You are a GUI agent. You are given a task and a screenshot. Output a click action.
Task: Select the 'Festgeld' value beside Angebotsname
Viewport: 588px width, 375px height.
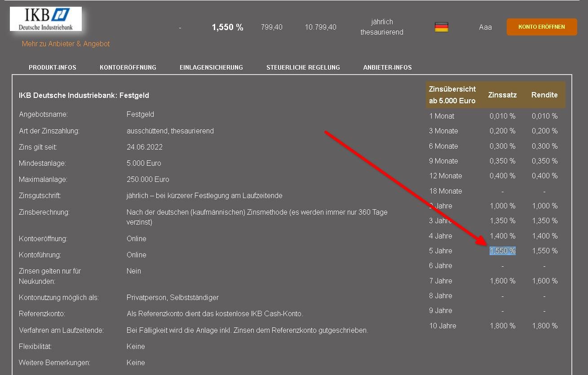point(140,115)
